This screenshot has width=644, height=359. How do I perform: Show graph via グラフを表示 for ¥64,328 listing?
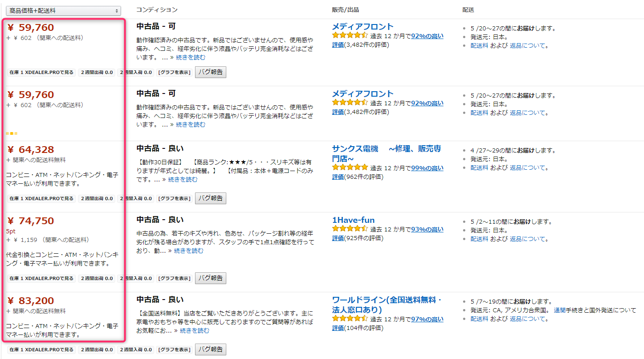tap(174, 199)
